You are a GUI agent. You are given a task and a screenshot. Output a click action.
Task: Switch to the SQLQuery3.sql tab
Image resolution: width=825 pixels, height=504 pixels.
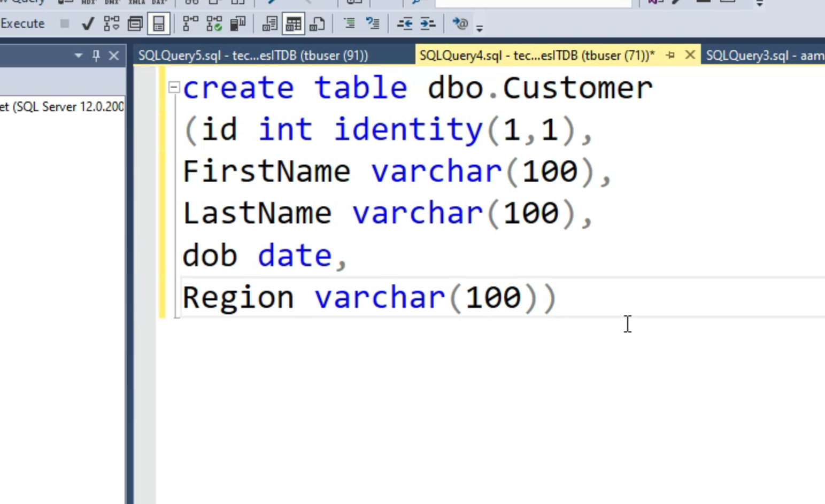pyautogui.click(x=764, y=55)
